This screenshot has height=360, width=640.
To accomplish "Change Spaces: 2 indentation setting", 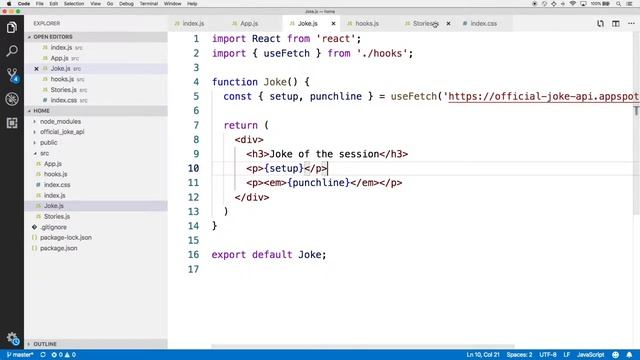I will click(519, 355).
